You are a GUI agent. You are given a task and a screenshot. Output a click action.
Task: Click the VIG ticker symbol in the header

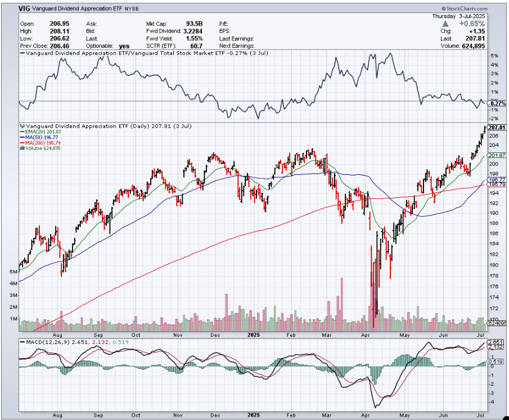24,8
